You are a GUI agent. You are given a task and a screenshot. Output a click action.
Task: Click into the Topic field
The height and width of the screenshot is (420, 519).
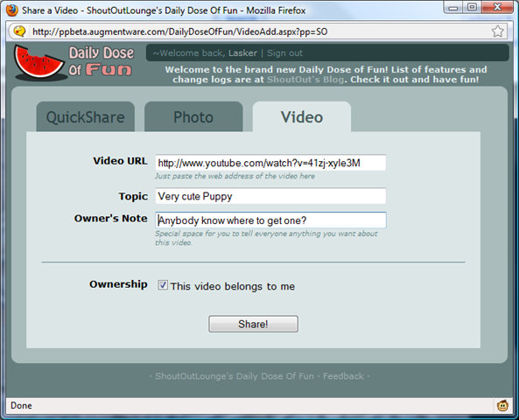[270, 196]
